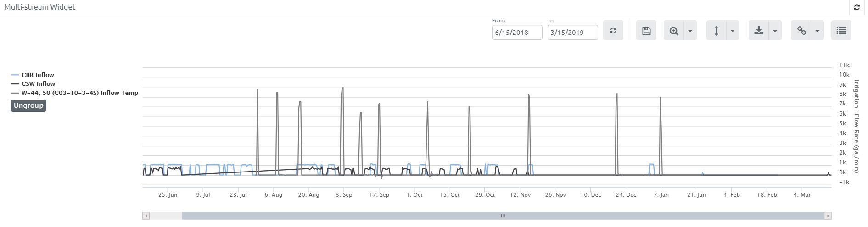Click the 4. Mar x-axis label
The height and width of the screenshot is (227, 868).
pyautogui.click(x=802, y=195)
